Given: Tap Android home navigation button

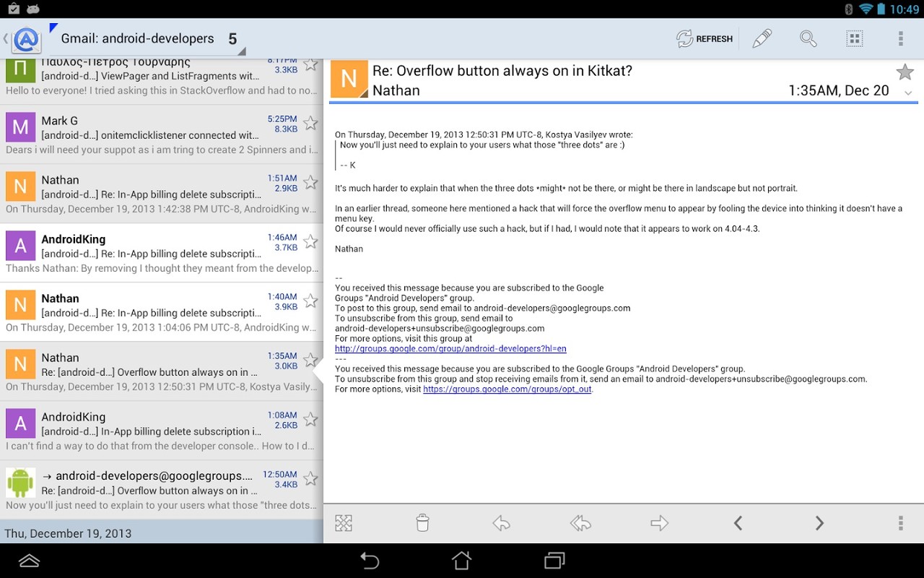Looking at the screenshot, I should click(x=462, y=561).
